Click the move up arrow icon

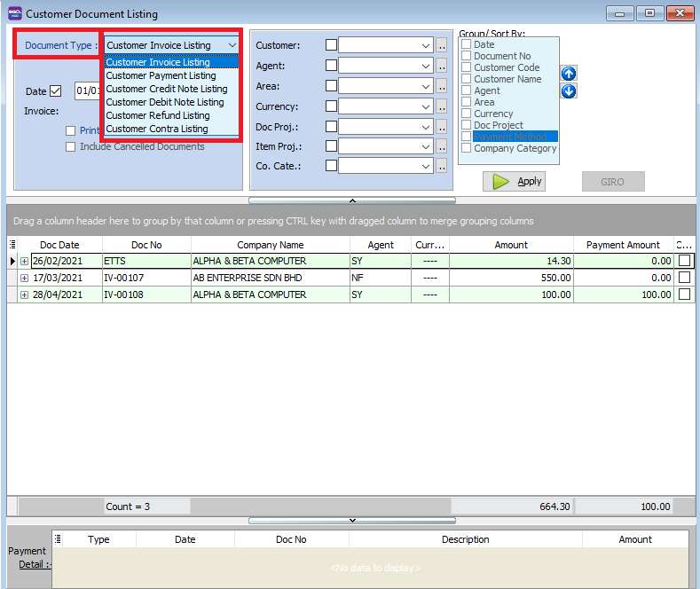(x=569, y=74)
